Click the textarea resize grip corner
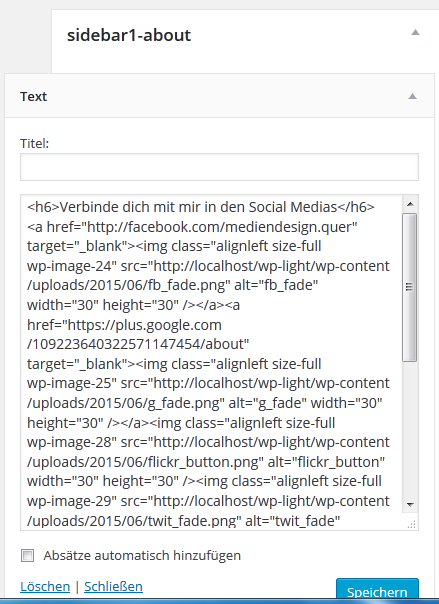This screenshot has height=604, width=439. (x=411, y=524)
